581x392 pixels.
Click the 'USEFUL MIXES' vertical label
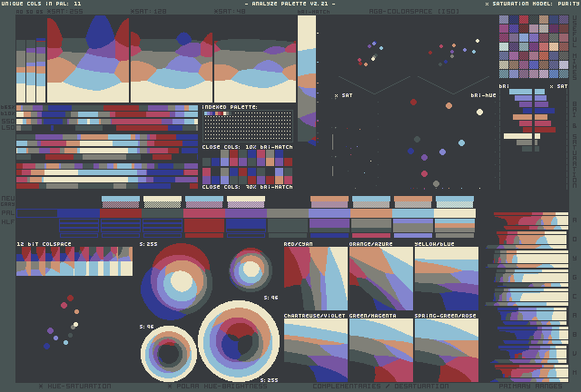click(575, 46)
